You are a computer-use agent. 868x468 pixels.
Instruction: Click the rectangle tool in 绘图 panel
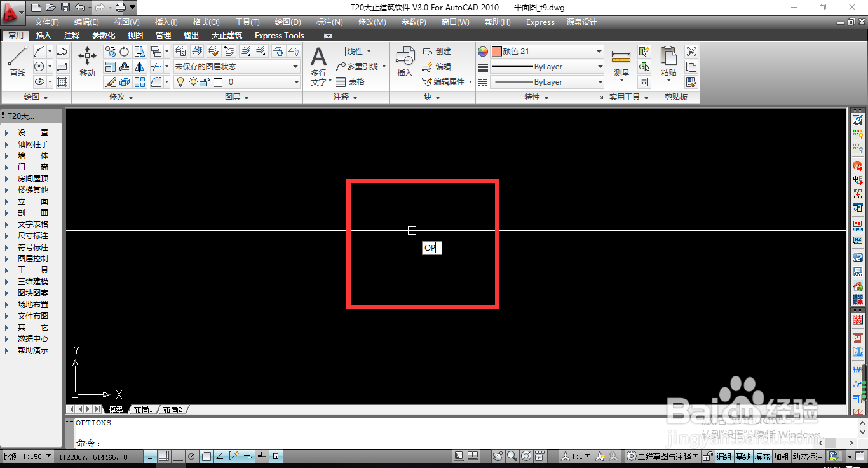click(62, 67)
